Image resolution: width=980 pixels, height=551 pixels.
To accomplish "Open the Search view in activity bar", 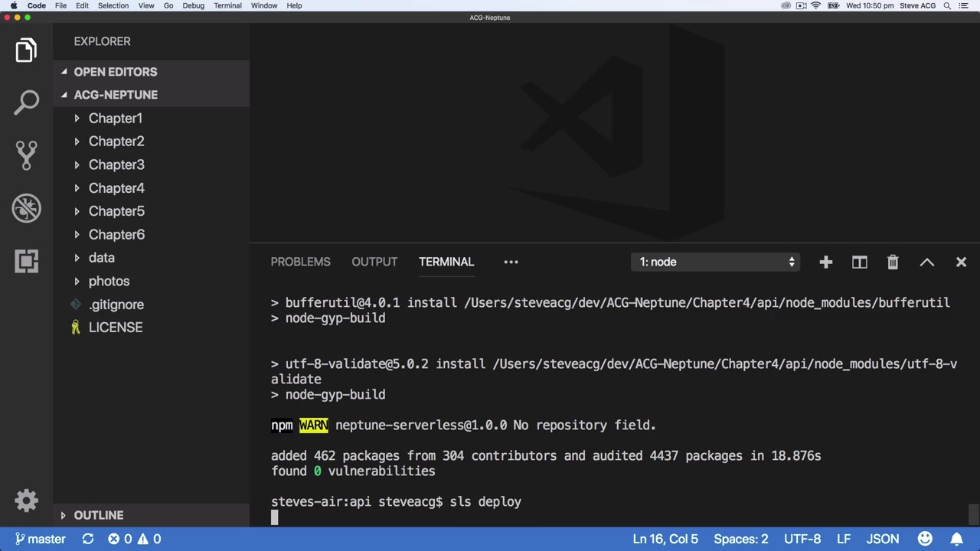I will tap(26, 103).
